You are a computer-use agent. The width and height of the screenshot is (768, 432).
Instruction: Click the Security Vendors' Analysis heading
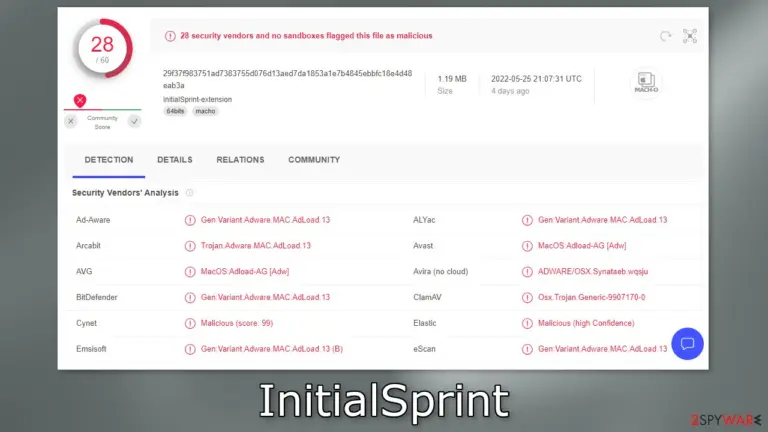click(125, 193)
